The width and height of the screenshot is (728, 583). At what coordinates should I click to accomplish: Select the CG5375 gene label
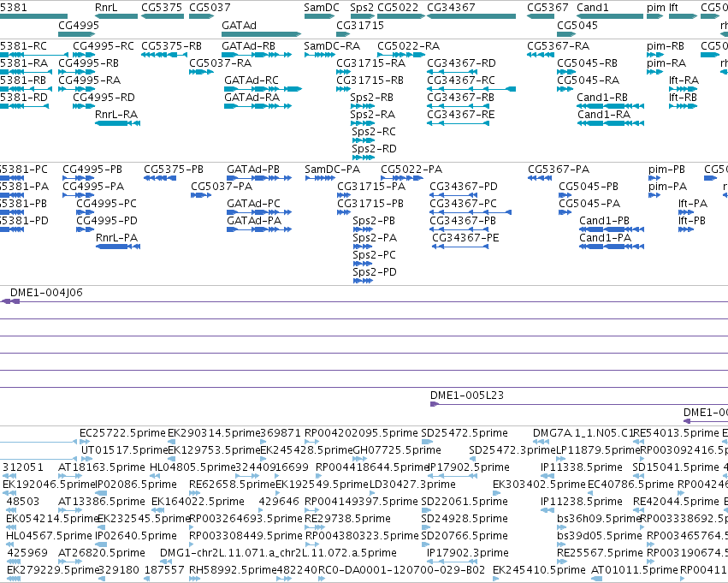click(x=162, y=8)
